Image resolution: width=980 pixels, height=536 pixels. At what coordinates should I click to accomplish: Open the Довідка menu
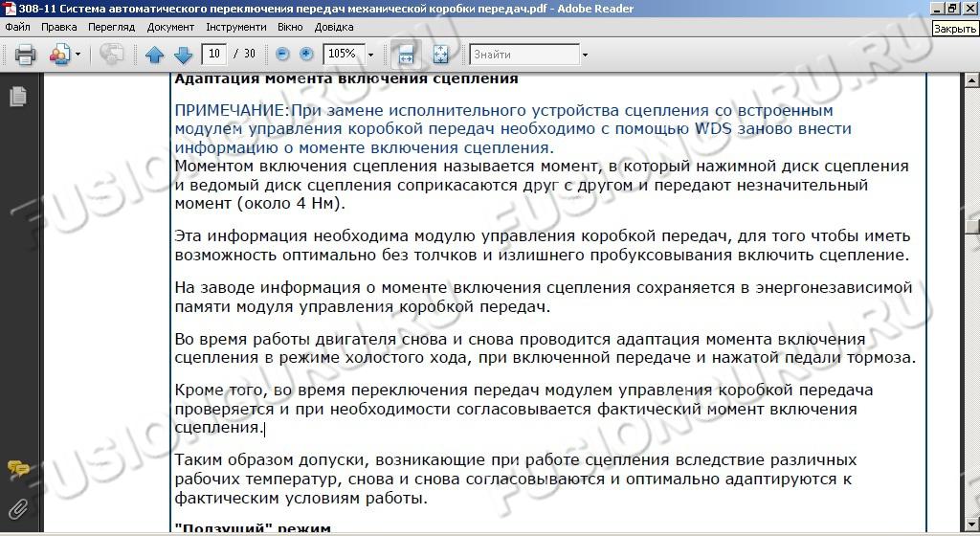pos(334,27)
